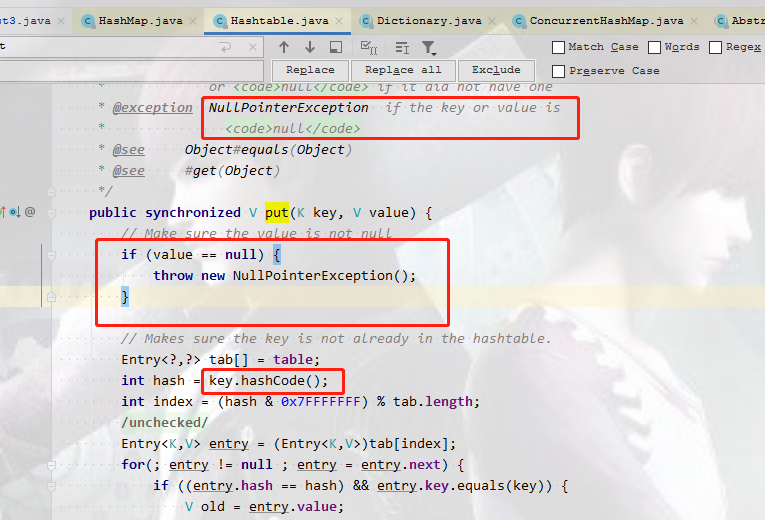
Task: Close the ConcurrentHashMap.java tab
Action: click(694, 21)
